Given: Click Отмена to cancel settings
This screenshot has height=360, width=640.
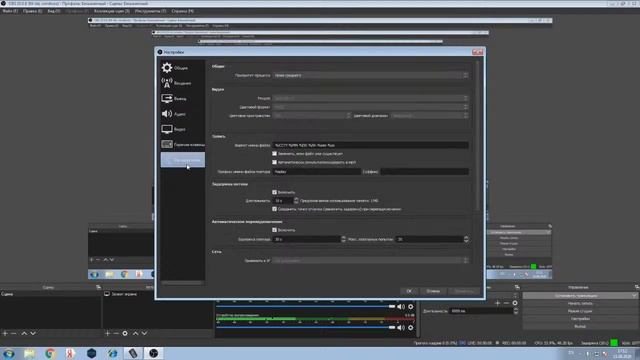Looking at the screenshot, I should coord(433,291).
